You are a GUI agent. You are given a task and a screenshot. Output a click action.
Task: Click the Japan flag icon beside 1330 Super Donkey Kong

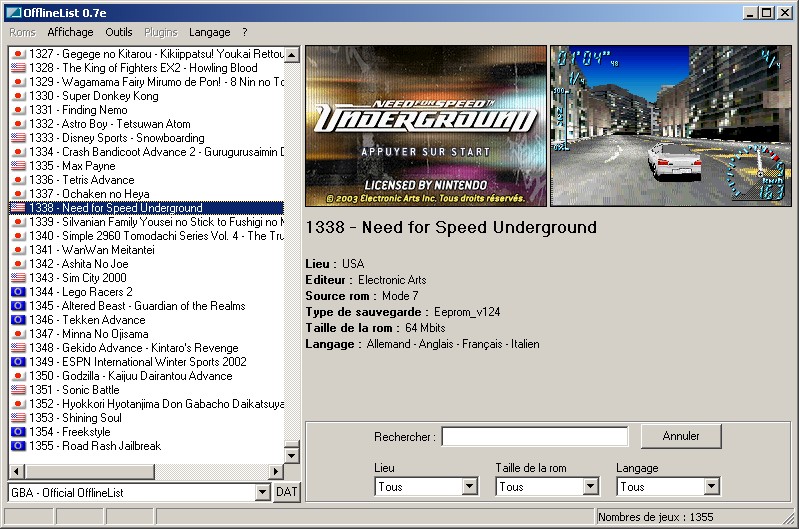[18, 96]
